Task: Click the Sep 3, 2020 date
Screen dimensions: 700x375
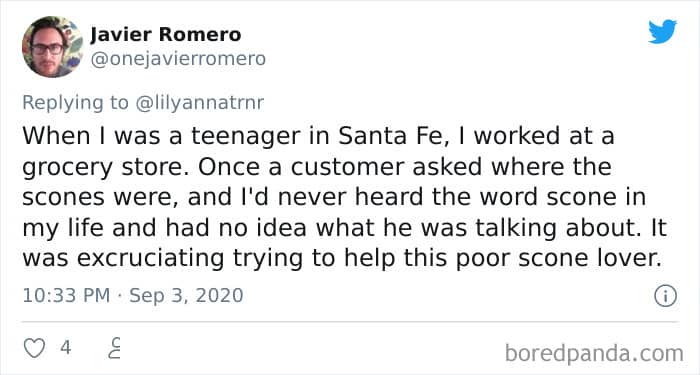Action: [x=186, y=296]
